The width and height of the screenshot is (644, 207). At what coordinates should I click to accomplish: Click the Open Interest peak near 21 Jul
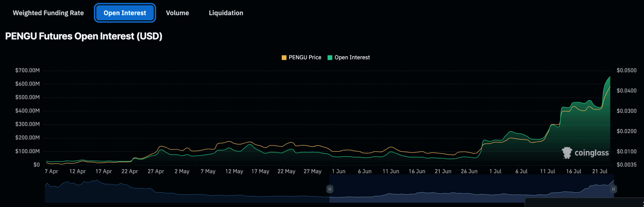(610, 77)
